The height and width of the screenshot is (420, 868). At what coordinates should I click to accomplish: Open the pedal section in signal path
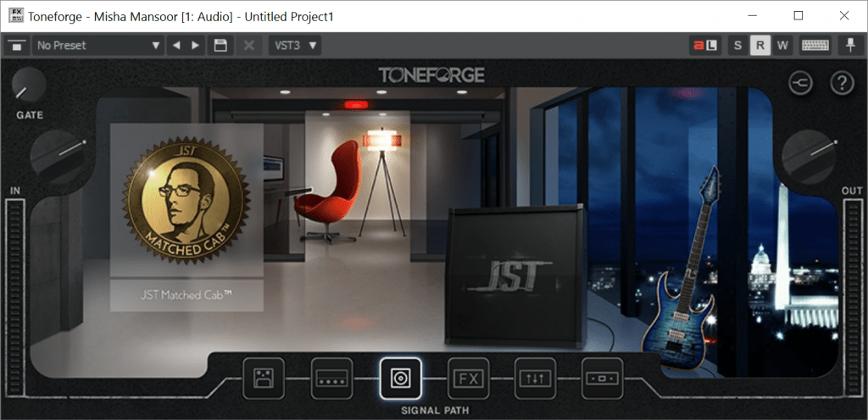coord(264,378)
